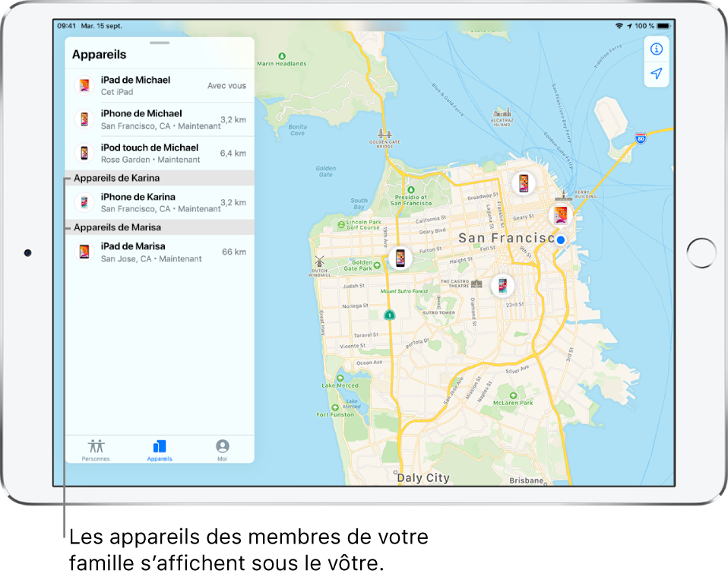
Task: Tap the Lincoln Park Golf Course marker
Action: pyautogui.click(x=342, y=224)
